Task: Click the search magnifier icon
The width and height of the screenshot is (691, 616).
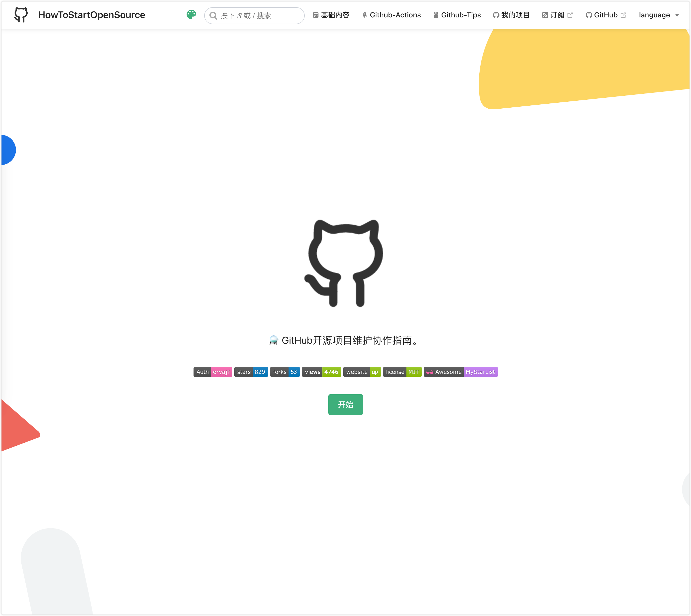Action: click(x=213, y=16)
